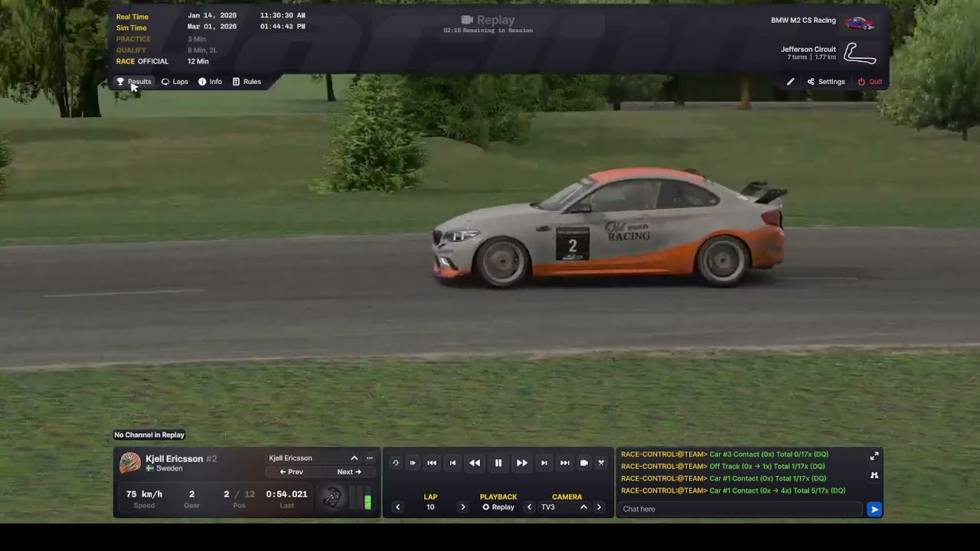Open the camera tools wrench icon
The height and width of the screenshot is (551, 980).
pyautogui.click(x=601, y=463)
